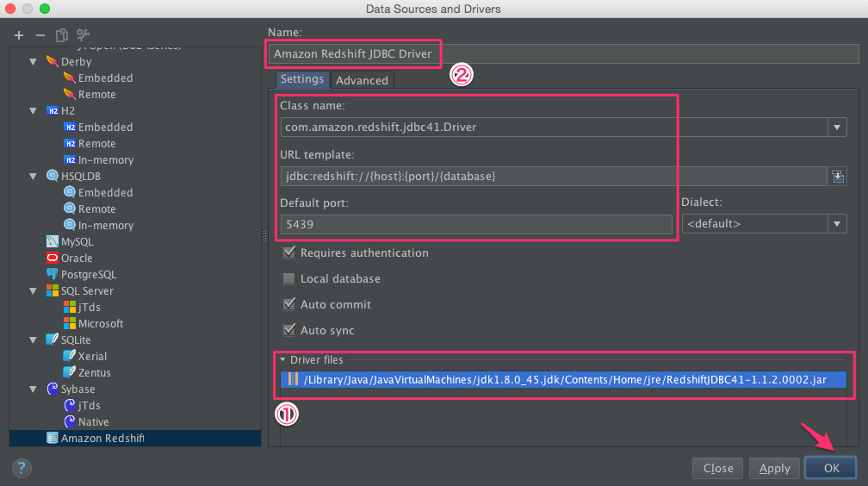The width and height of the screenshot is (868, 486).
Task: Click the OK button
Action: tap(831, 468)
